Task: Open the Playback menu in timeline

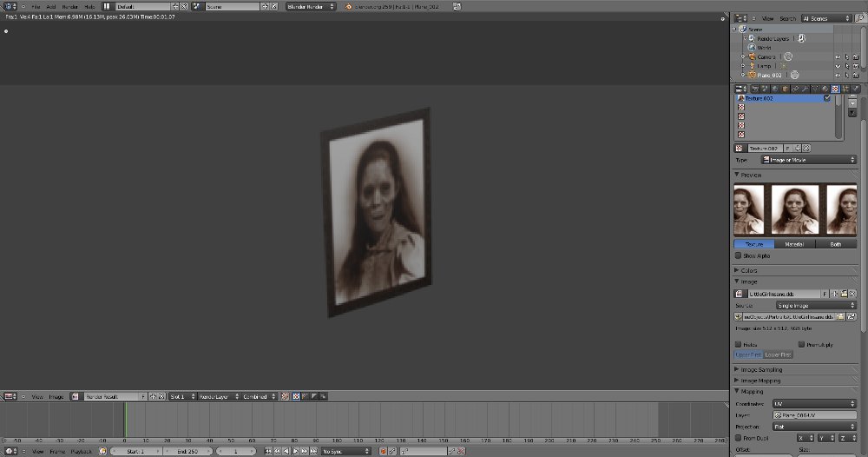Action: click(82, 452)
